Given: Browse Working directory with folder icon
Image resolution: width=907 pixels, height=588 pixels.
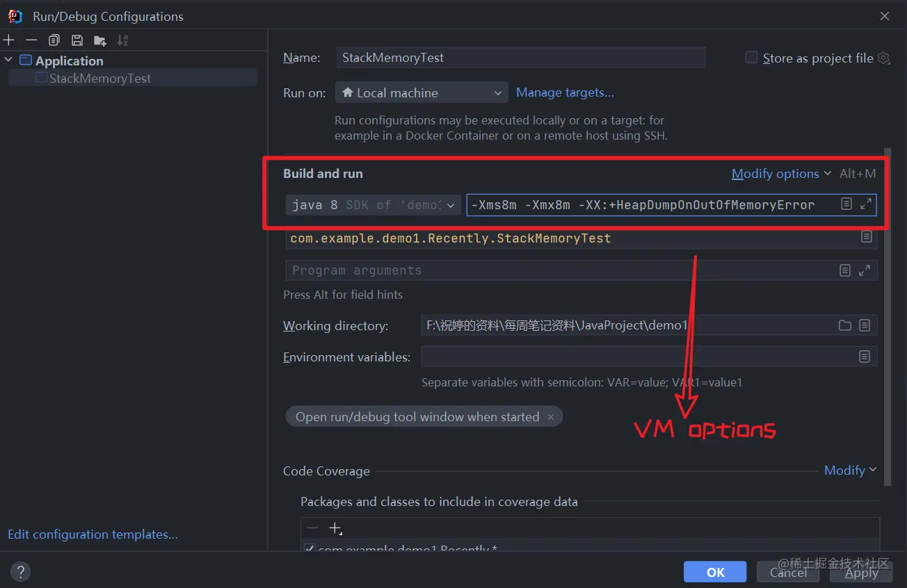Looking at the screenshot, I should [845, 325].
